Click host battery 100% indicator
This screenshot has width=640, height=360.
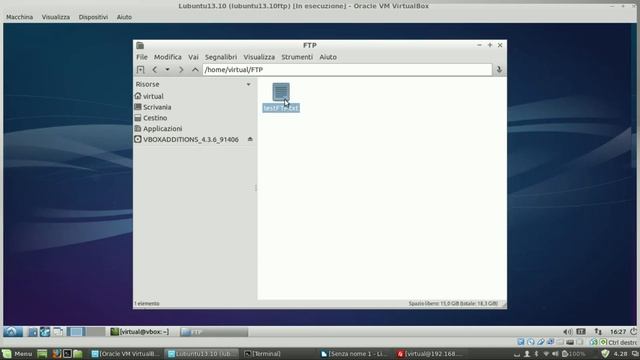573,354
